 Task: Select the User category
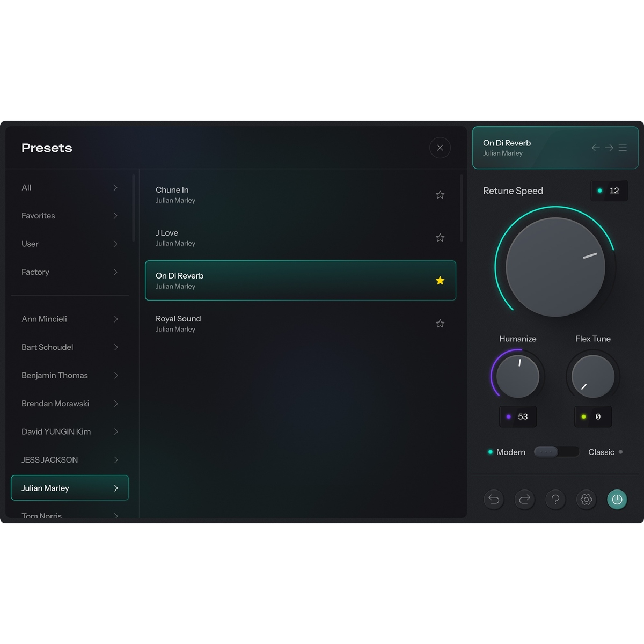[70, 244]
